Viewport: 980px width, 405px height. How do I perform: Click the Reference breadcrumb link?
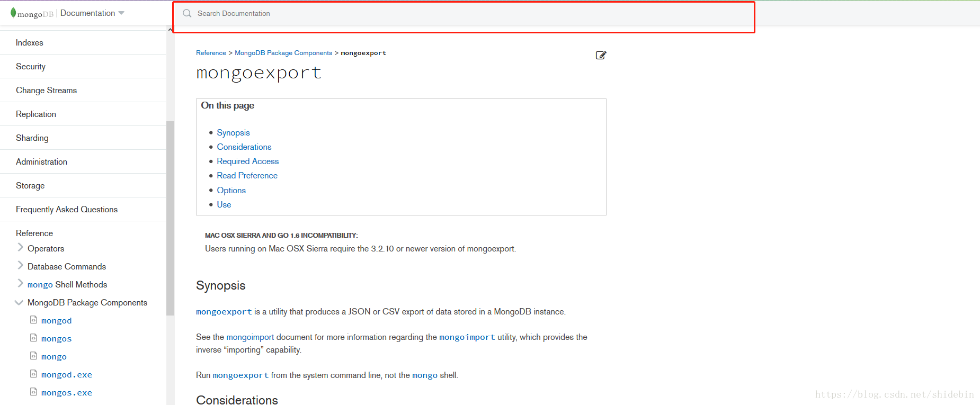pos(211,53)
